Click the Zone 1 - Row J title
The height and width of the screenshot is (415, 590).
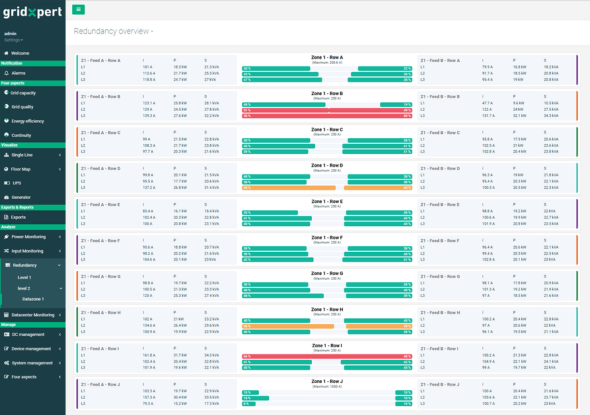(327, 382)
